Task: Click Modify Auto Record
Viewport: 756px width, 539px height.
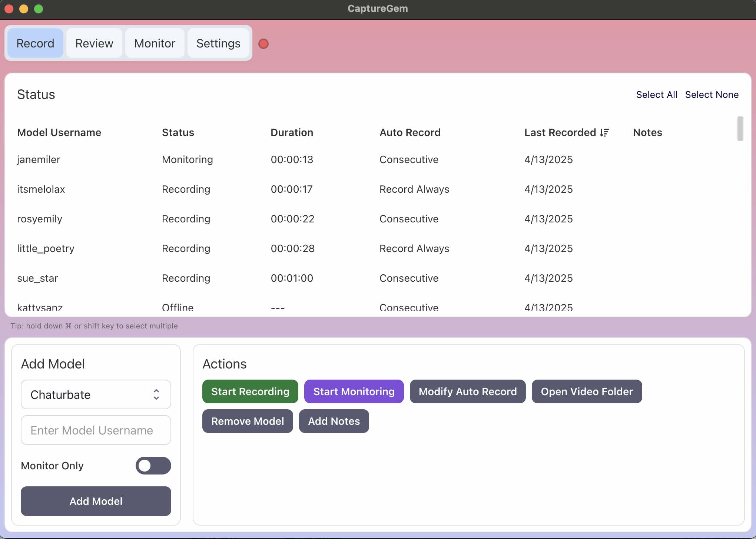Action: pos(467,391)
